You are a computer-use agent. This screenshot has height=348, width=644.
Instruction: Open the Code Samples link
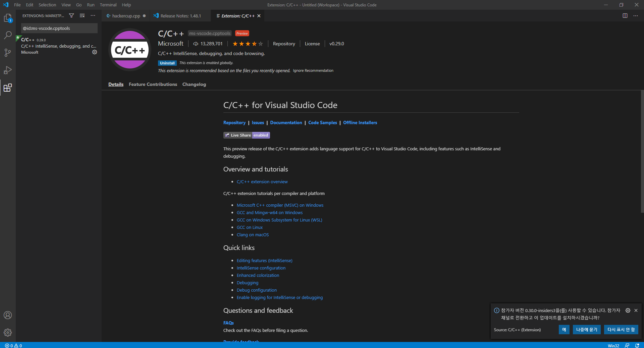coord(323,122)
